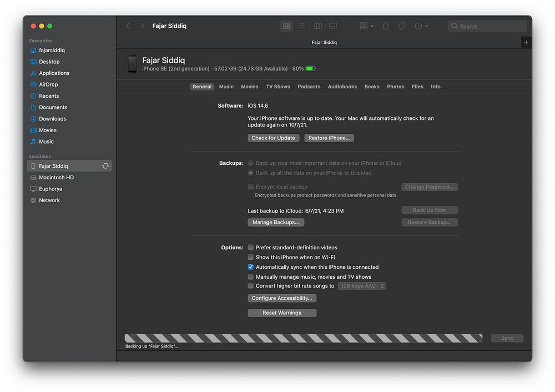Switch to the TV Shows tab

(x=278, y=87)
